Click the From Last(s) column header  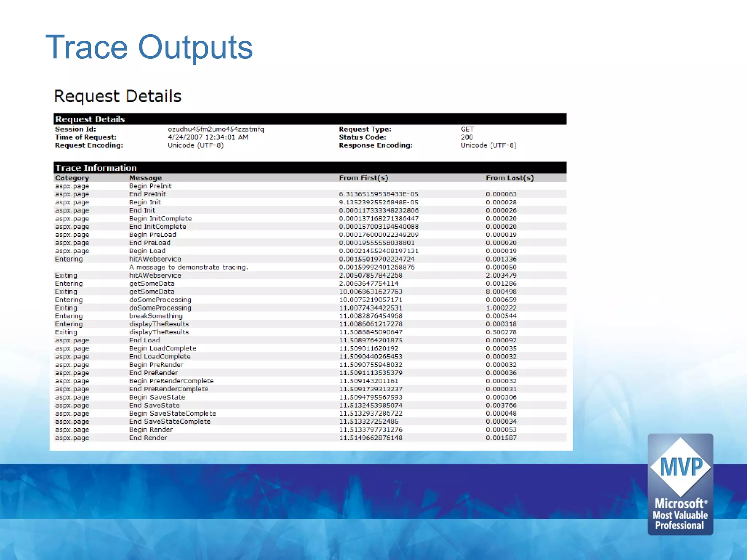[509, 178]
